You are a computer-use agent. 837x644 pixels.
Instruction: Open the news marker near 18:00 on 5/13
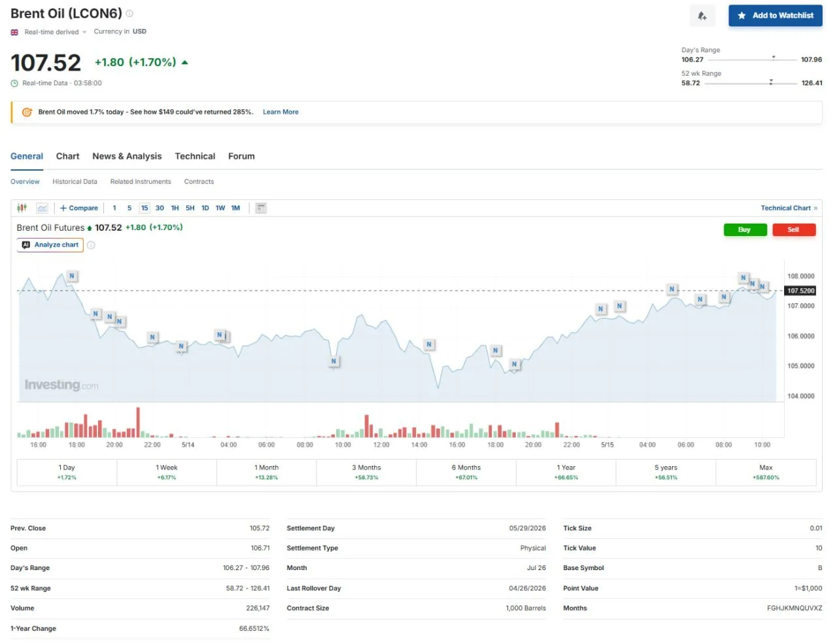tap(72, 276)
